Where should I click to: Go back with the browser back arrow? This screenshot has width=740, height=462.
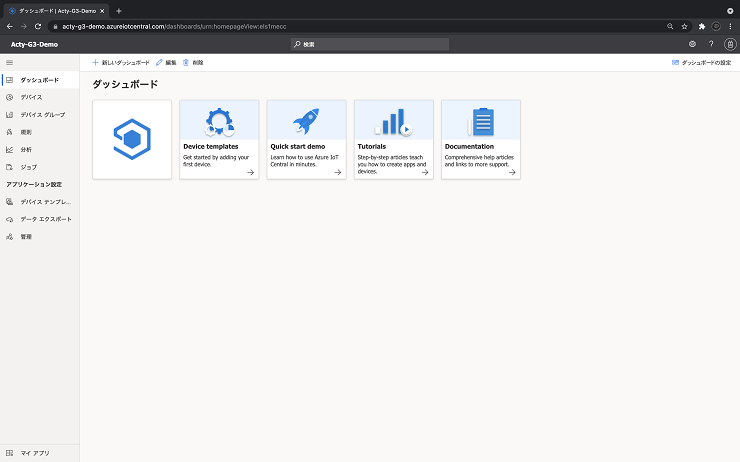(9, 26)
